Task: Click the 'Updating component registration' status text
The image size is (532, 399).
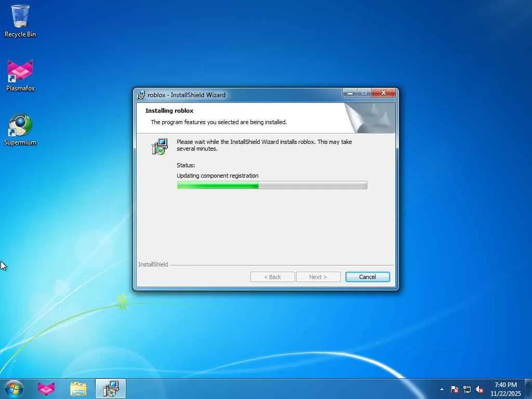Action: point(218,176)
